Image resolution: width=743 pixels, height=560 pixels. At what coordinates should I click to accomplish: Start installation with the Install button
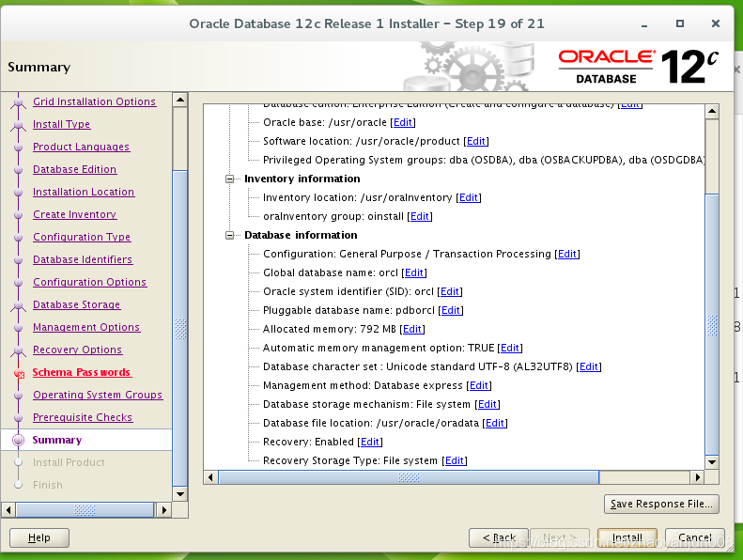coord(627,537)
